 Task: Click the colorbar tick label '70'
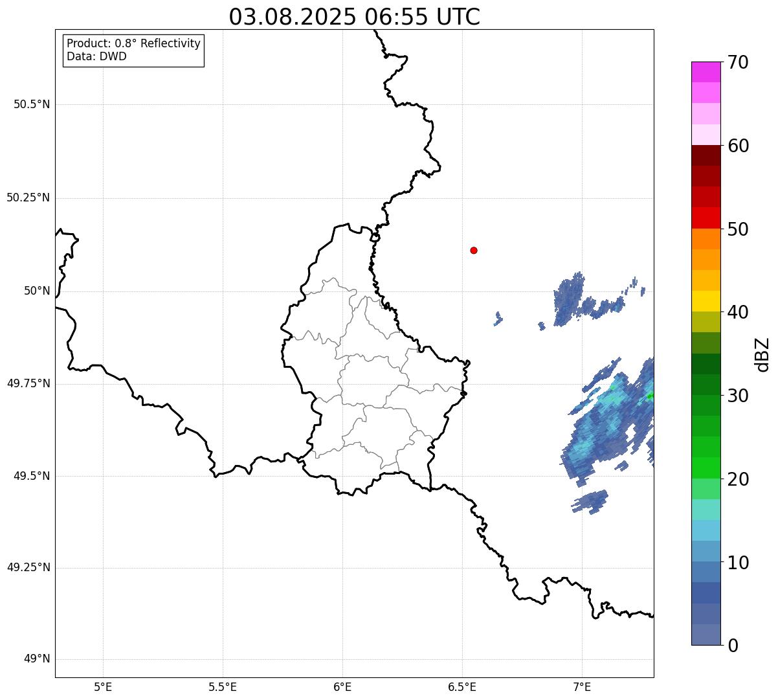point(739,62)
